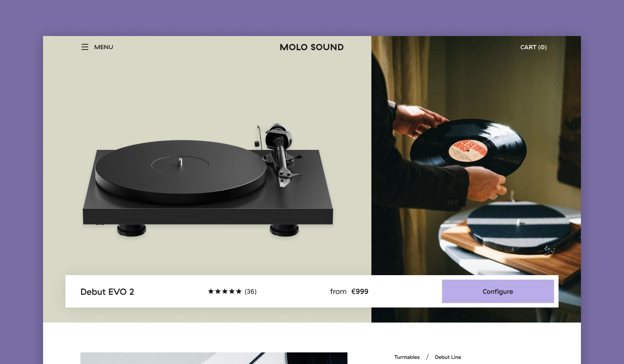Open the (36) reviews count
The image size is (624, 364).
[x=251, y=292]
